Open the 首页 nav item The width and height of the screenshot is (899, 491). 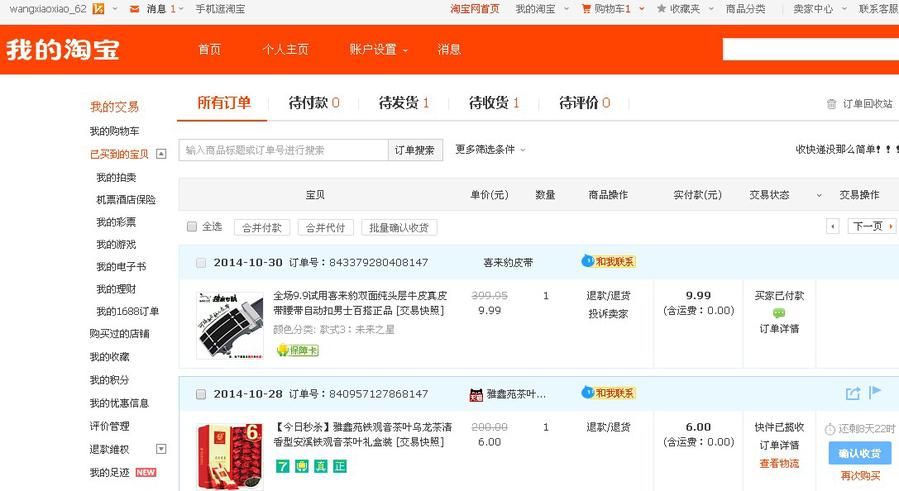(209, 50)
